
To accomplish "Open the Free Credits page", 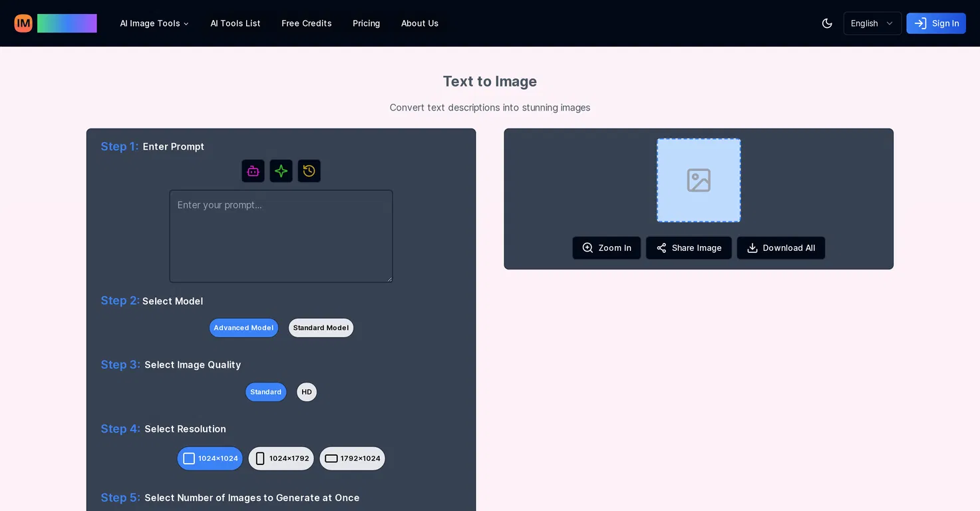I will [307, 23].
